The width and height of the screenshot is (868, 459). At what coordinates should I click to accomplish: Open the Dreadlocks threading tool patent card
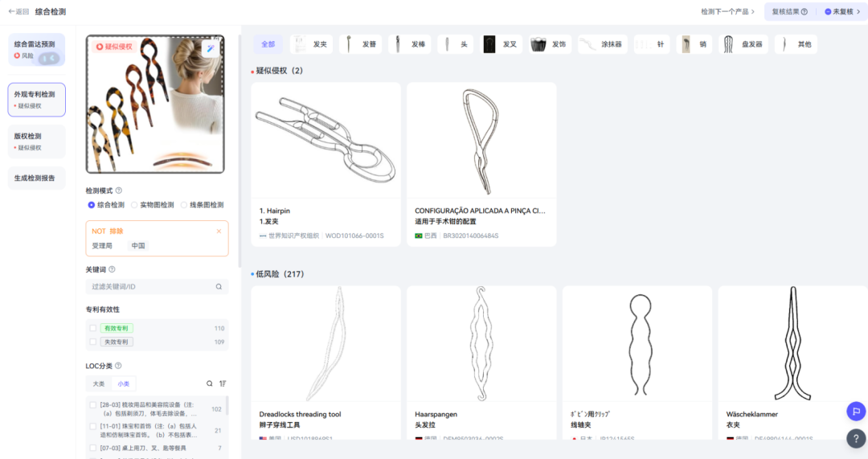pyautogui.click(x=326, y=362)
